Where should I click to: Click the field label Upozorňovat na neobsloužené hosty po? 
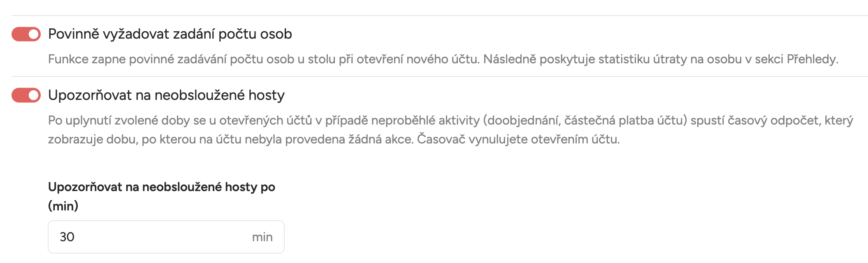coord(161,187)
